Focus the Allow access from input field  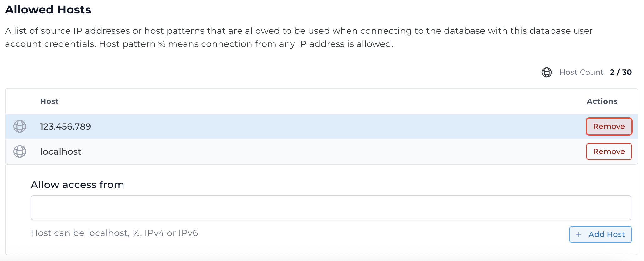click(x=331, y=208)
